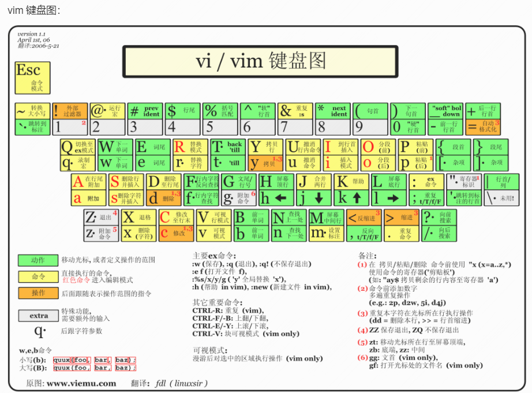Select the h left-arrow key cell
Screen dimensions: 532x393
tap(276, 198)
